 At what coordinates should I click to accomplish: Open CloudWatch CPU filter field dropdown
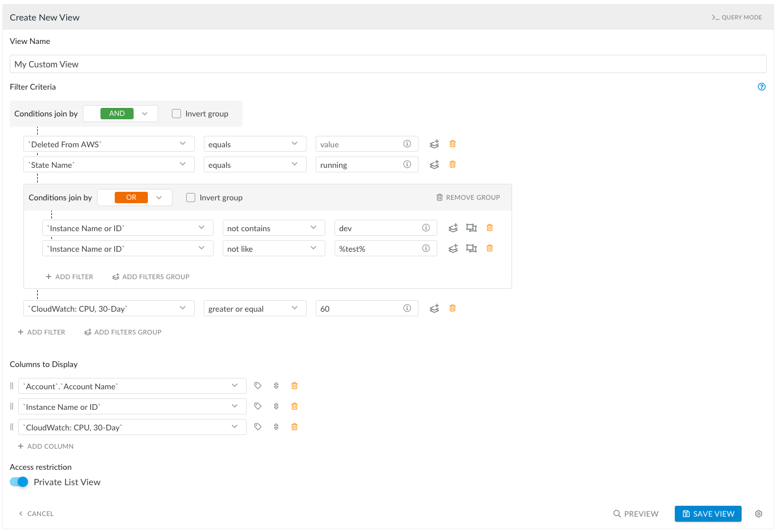(109, 308)
